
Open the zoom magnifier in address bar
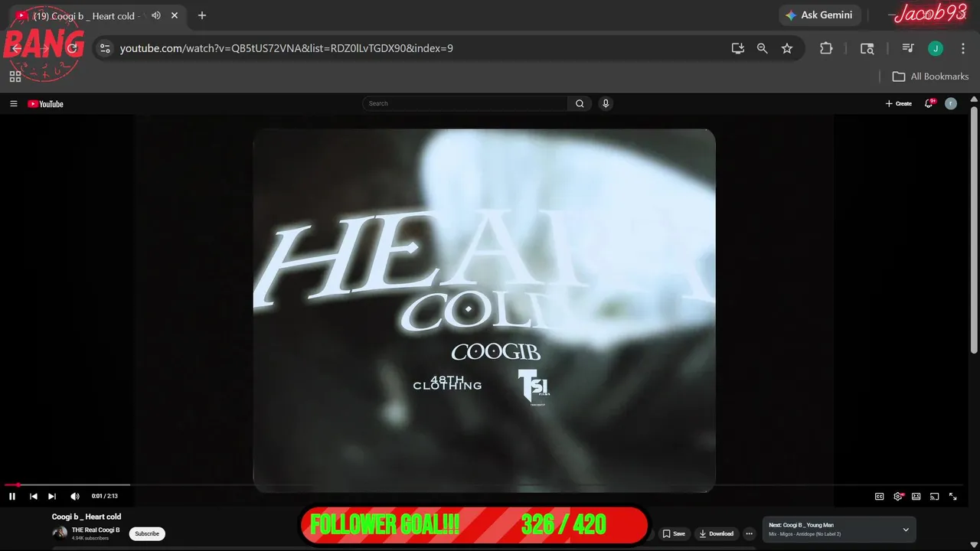click(x=763, y=48)
